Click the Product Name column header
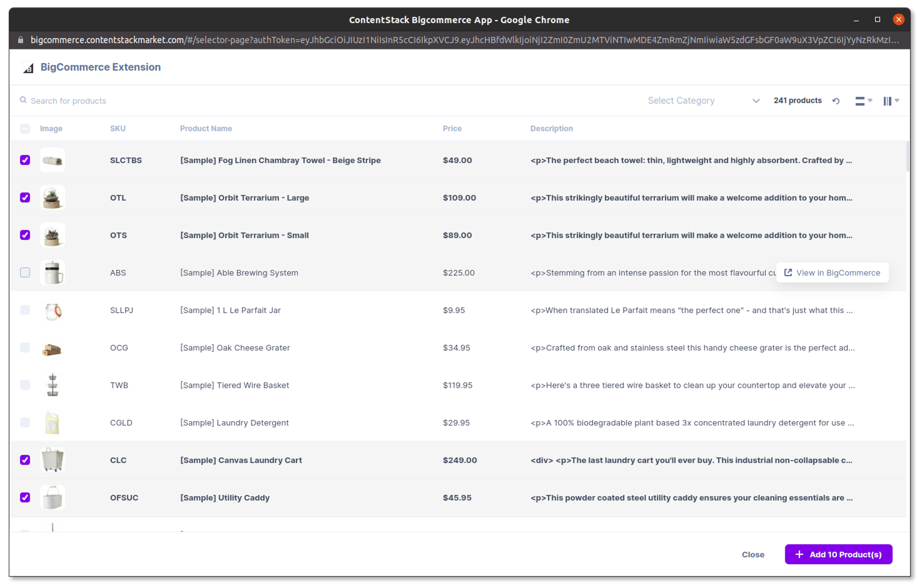 coord(206,129)
